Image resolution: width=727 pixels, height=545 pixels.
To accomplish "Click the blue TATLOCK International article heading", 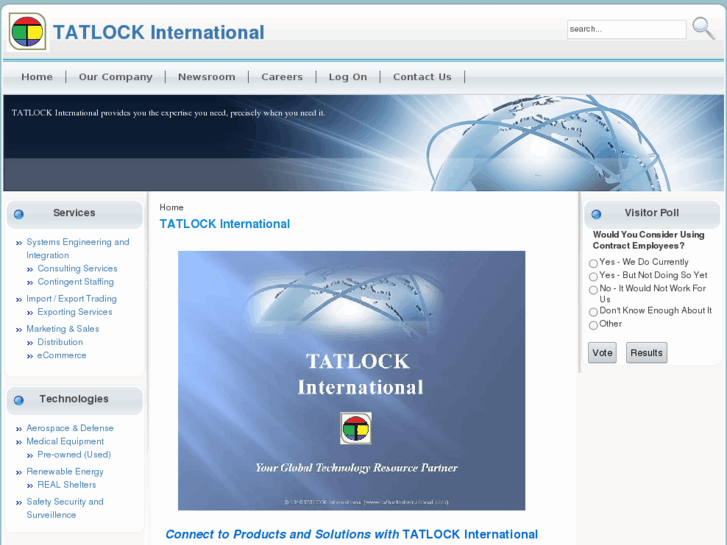I will point(224,224).
